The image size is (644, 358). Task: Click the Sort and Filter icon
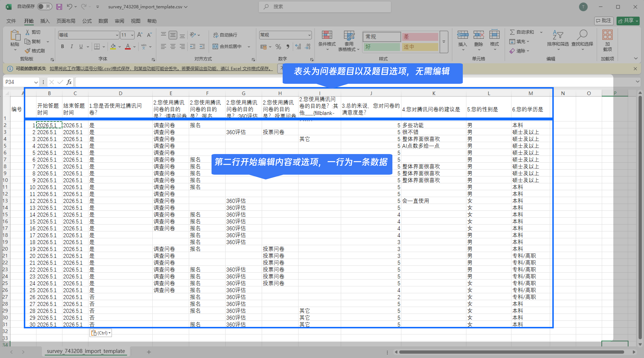pos(558,35)
